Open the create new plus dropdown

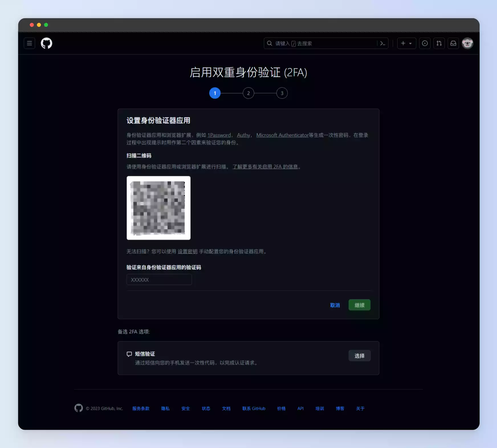click(x=407, y=43)
